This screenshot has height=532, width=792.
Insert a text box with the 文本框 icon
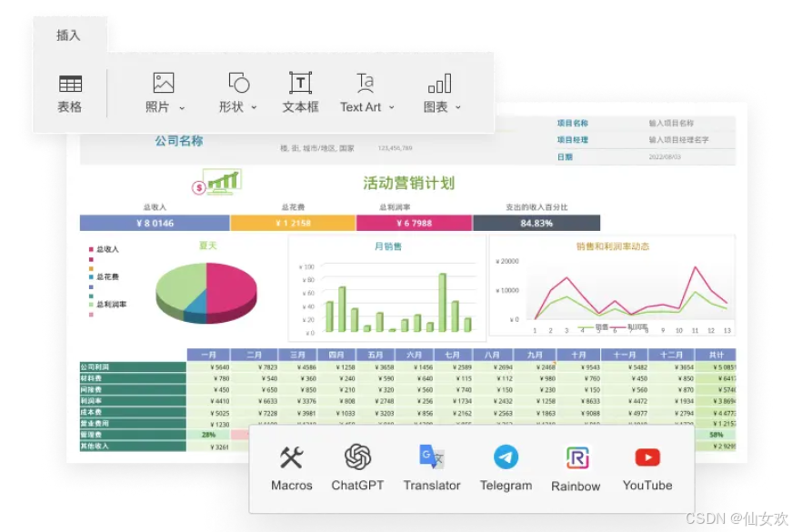click(301, 83)
